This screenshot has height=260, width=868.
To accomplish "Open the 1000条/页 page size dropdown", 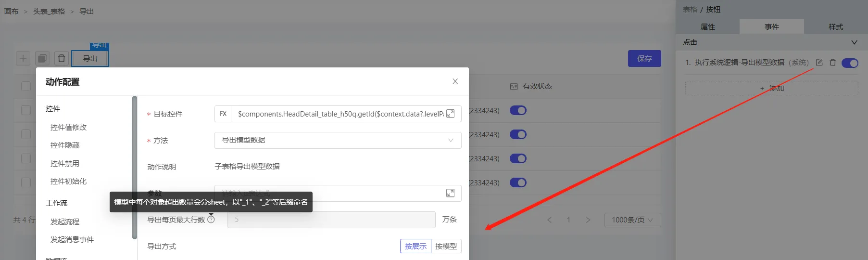I will [632, 220].
